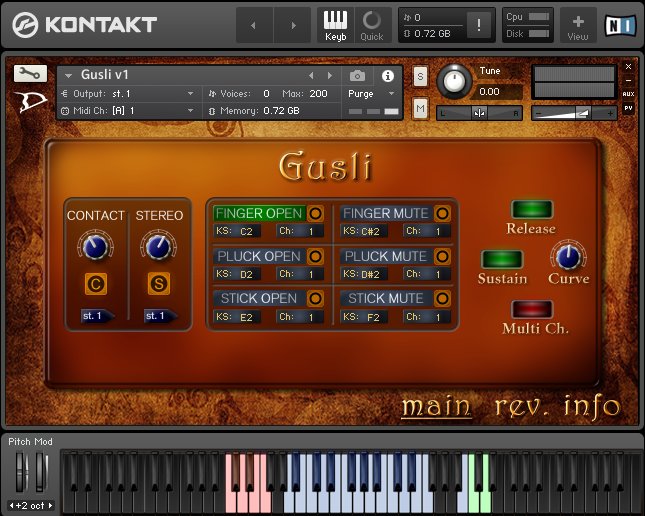This screenshot has height=516, width=645.
Task: Click the developer logo below the wrench
Action: 30,102
